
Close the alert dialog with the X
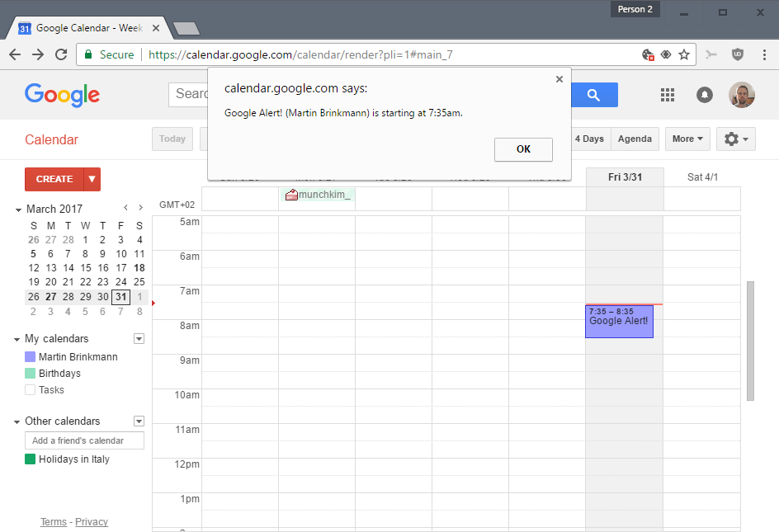pyautogui.click(x=559, y=79)
